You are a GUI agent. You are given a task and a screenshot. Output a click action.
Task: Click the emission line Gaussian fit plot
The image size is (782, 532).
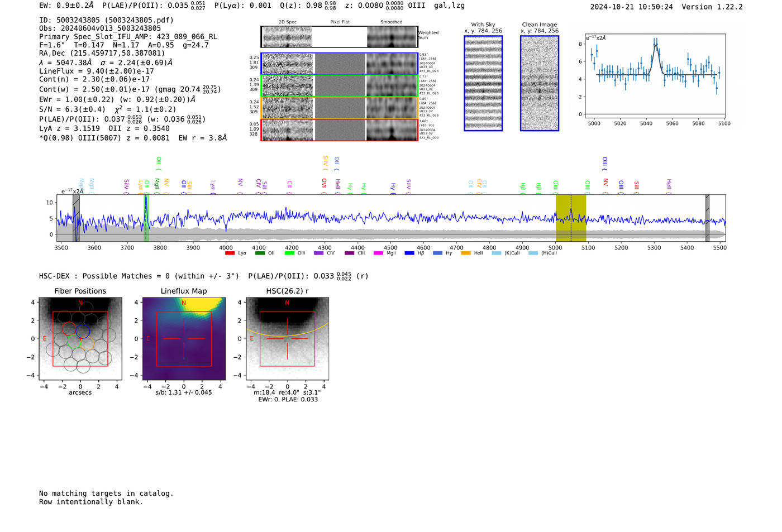(655, 76)
